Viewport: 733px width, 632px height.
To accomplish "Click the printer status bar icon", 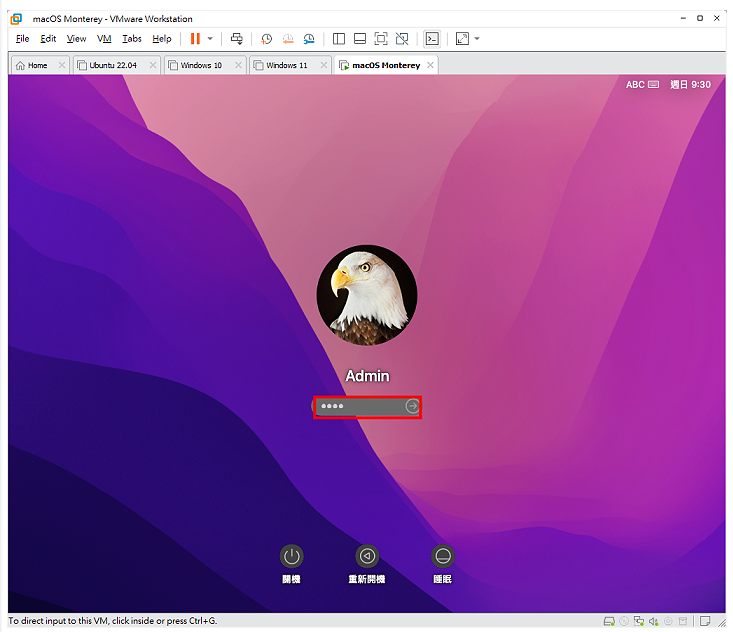I will 683,621.
